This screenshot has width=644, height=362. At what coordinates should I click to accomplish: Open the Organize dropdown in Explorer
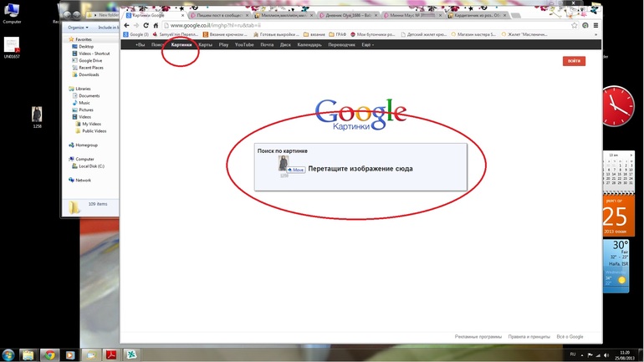pyautogui.click(x=77, y=28)
